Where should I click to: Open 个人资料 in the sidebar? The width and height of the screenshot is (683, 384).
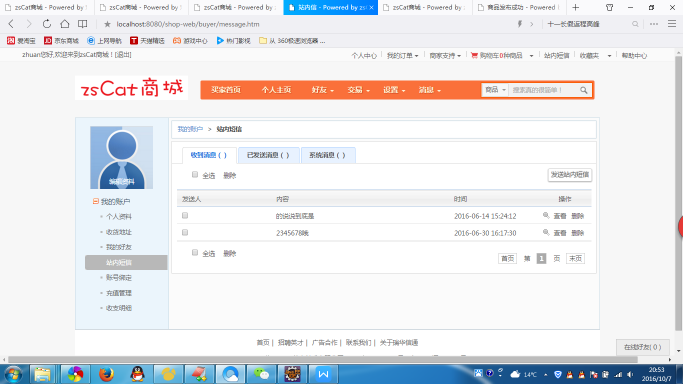click(118, 216)
